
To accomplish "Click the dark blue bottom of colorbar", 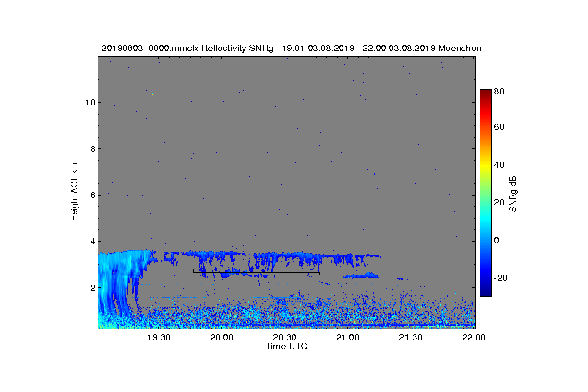I will point(486,293).
